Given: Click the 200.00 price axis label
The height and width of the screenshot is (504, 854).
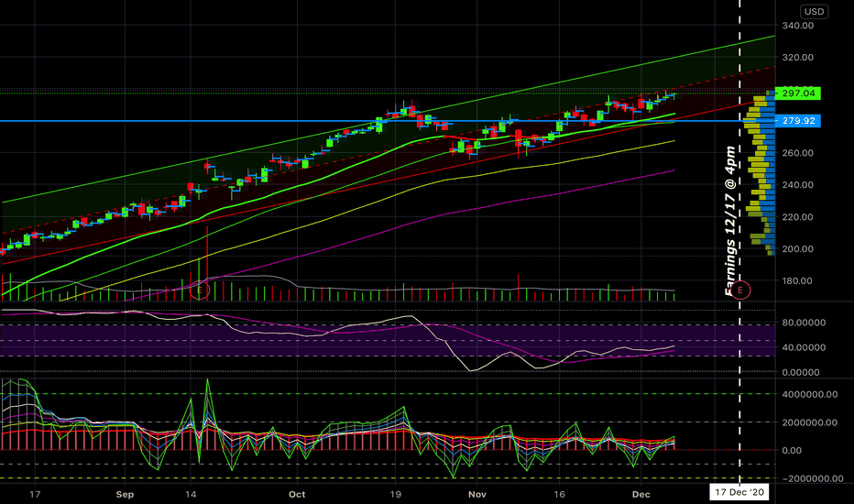Looking at the screenshot, I should (797, 249).
